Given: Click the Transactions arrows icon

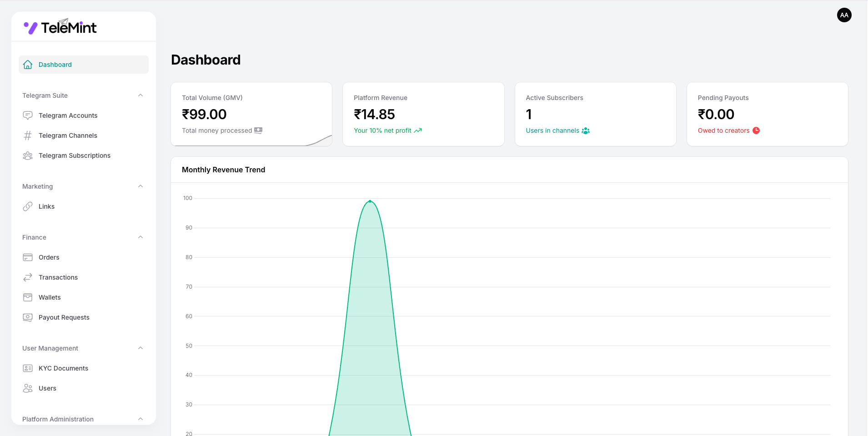Looking at the screenshot, I should pos(28,277).
